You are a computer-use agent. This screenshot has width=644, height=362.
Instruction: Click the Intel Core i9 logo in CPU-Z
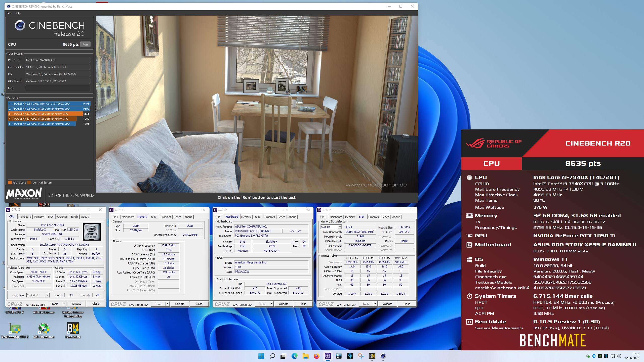[x=92, y=232]
